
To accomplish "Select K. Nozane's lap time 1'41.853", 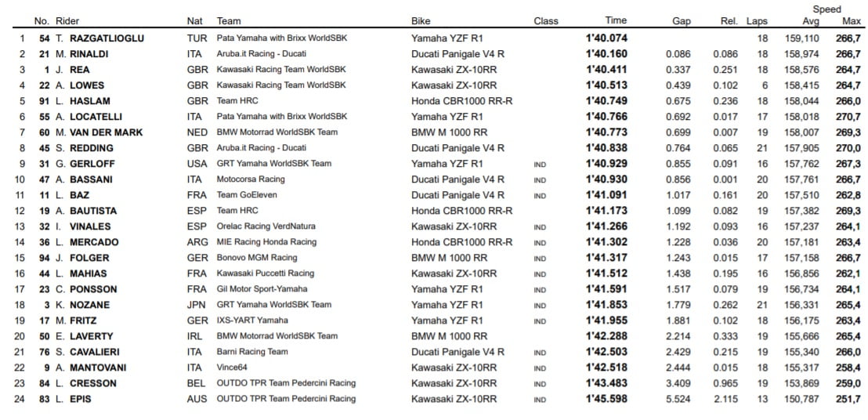I will (606, 304).
